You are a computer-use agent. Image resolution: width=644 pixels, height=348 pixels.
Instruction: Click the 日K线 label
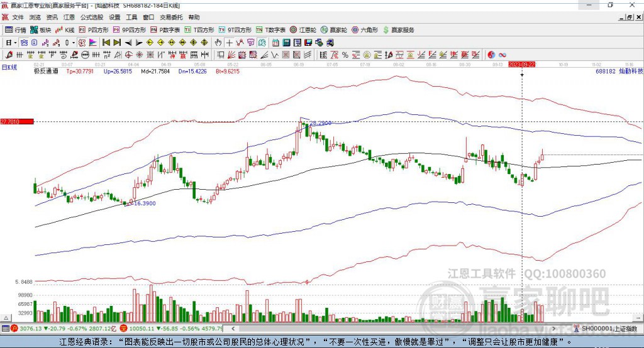[x=9, y=67]
